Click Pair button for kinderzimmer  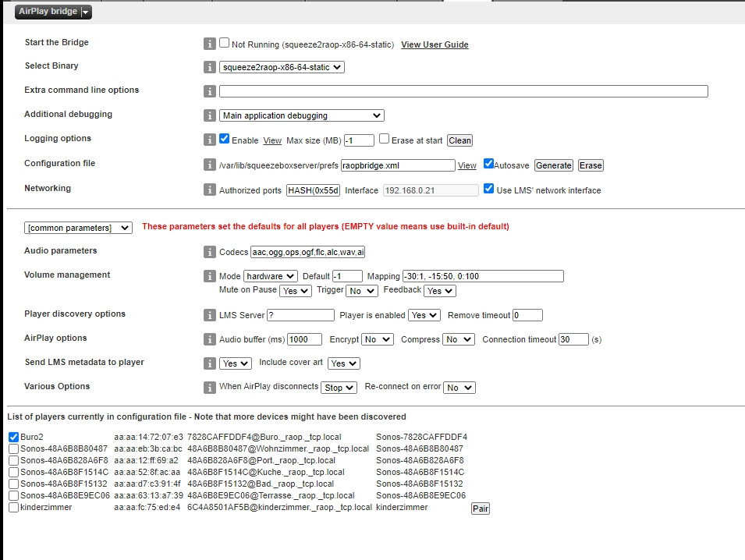click(x=481, y=509)
